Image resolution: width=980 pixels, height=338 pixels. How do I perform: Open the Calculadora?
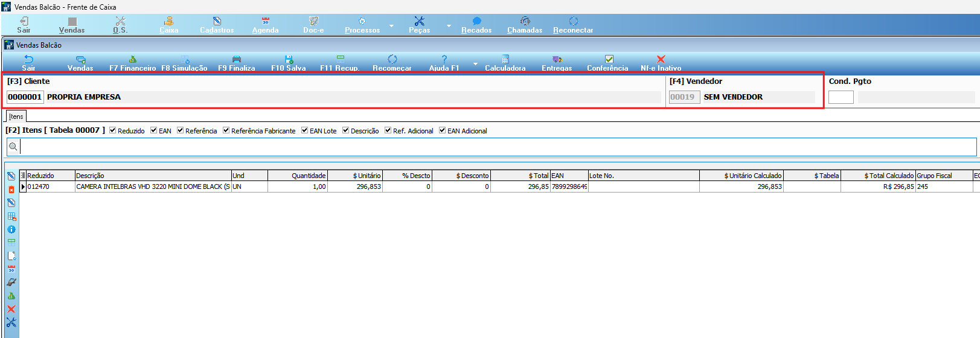pos(505,63)
